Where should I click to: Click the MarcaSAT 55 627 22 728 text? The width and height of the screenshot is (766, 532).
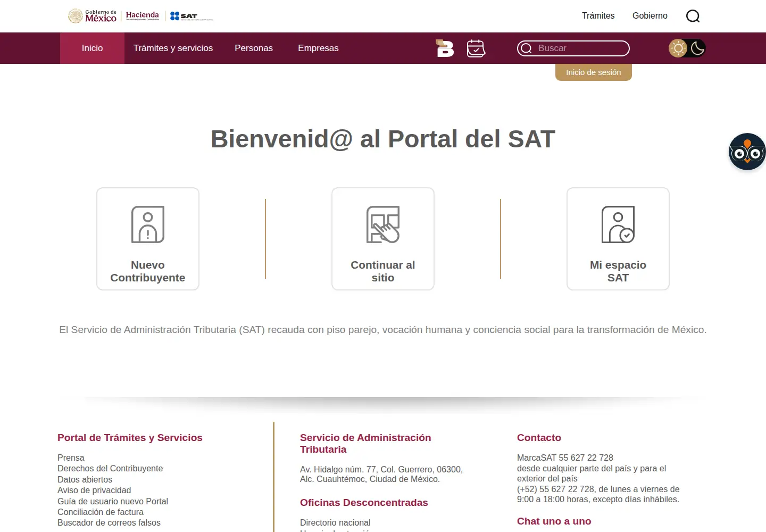point(565,458)
